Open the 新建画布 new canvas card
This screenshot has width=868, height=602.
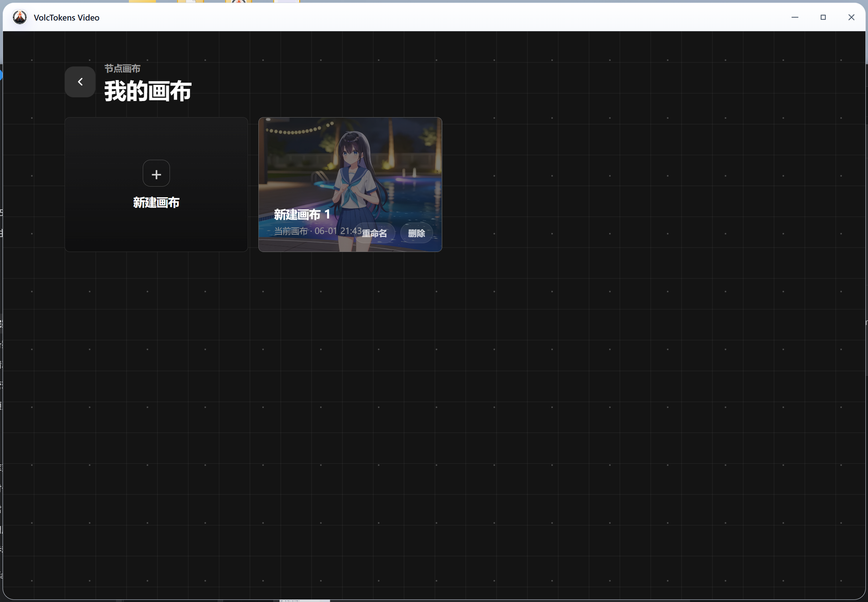click(156, 184)
